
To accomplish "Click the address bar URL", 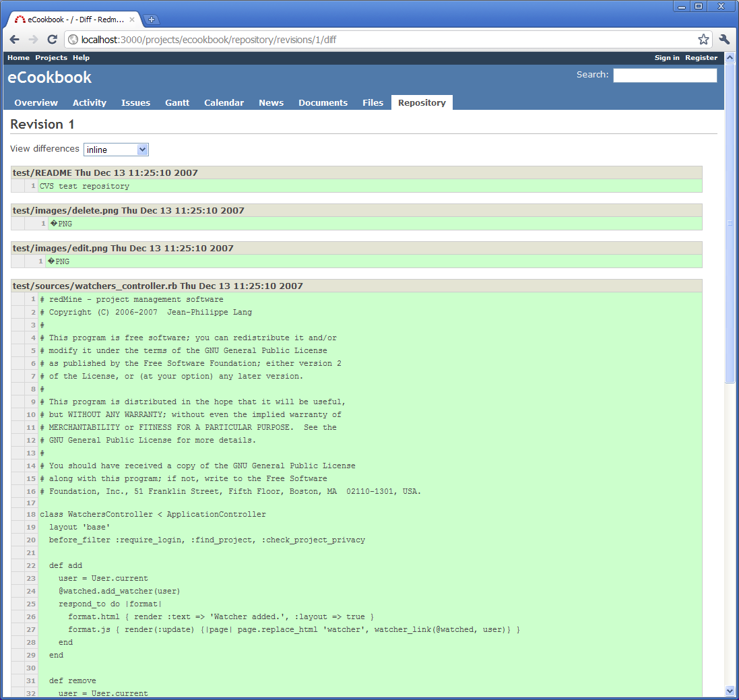I will [209, 40].
